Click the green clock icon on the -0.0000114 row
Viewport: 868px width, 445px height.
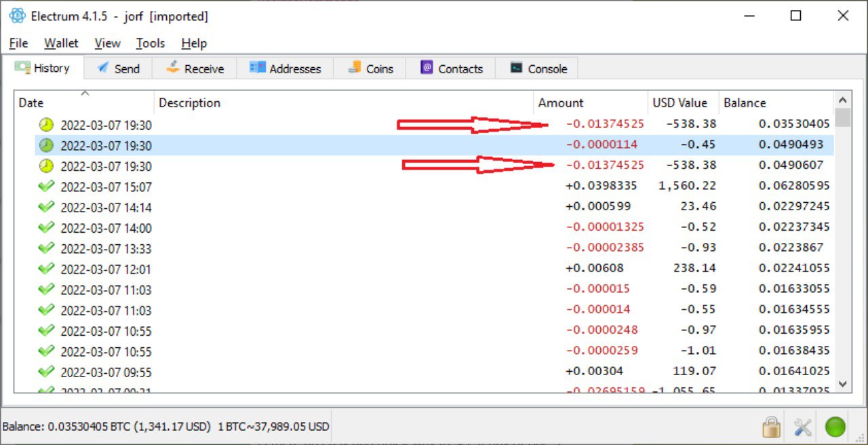46,145
